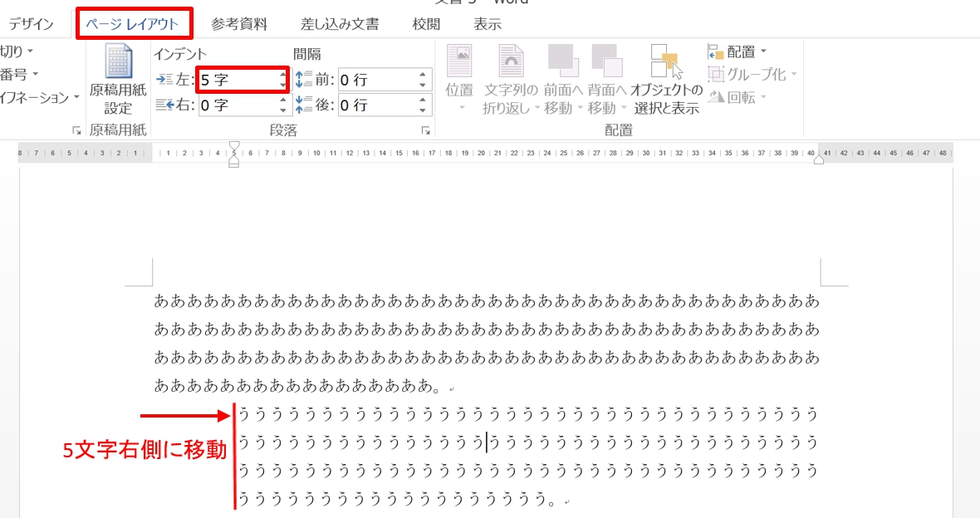Viewport: 980px width, 518px height.
Task: Click the spacing after icon beside 後
Action: point(304,105)
